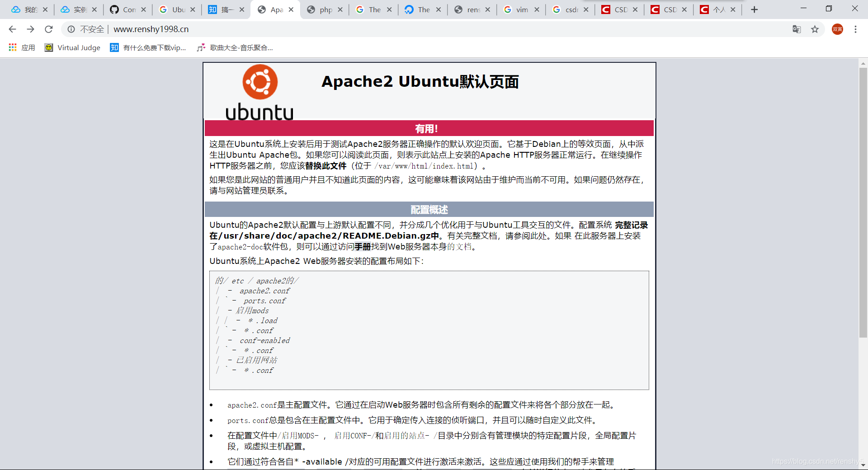This screenshot has height=470, width=868.
Task: Close the vim tab
Action: 537,9
